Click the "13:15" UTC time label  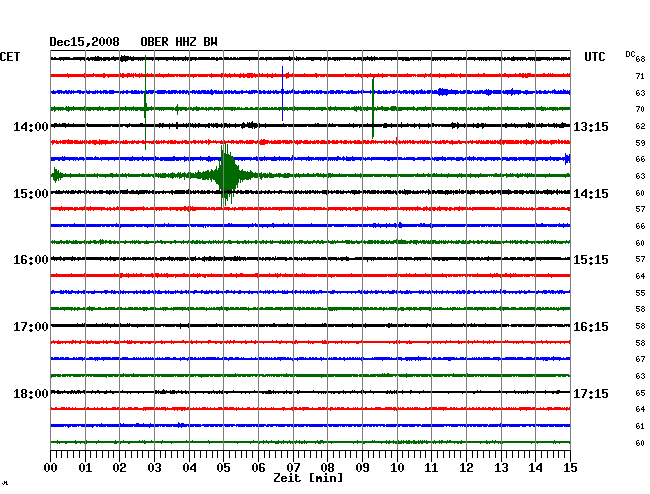pyautogui.click(x=591, y=126)
